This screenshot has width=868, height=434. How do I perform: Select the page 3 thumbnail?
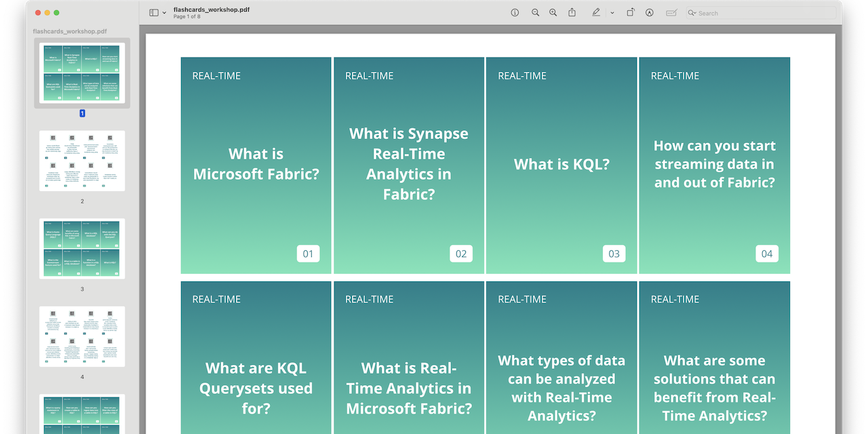81,248
